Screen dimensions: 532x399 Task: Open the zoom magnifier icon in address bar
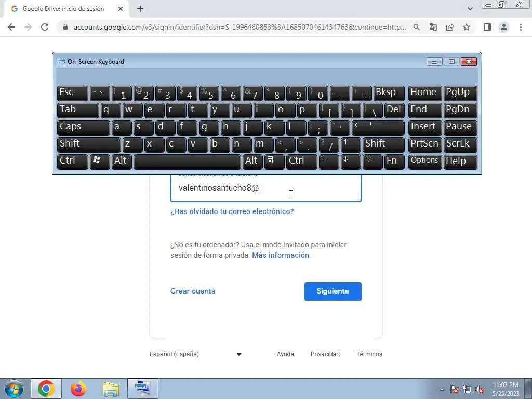pyautogui.click(x=416, y=27)
